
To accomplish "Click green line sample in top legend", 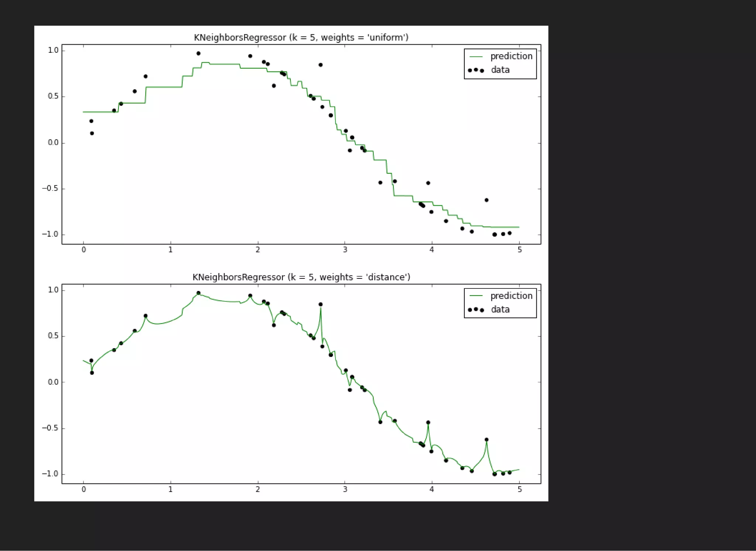I will coord(476,56).
